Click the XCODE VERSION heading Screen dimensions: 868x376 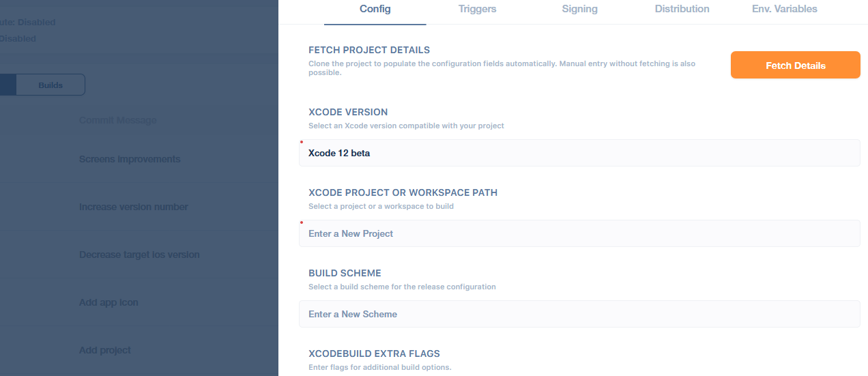coord(348,112)
